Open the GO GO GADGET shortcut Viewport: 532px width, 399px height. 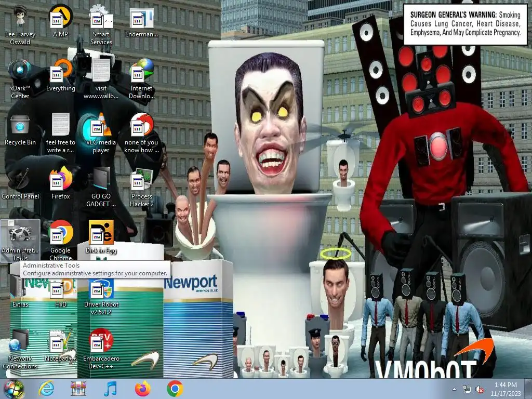(x=101, y=187)
